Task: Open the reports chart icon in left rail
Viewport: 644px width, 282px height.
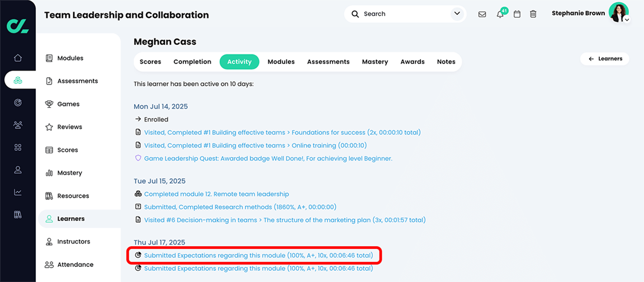Action: [x=18, y=192]
